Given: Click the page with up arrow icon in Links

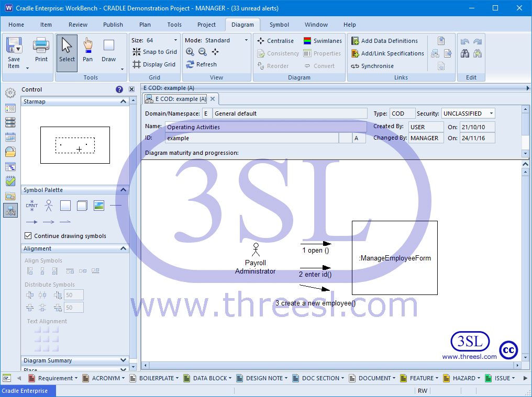Looking at the screenshot, I should pos(441,41).
